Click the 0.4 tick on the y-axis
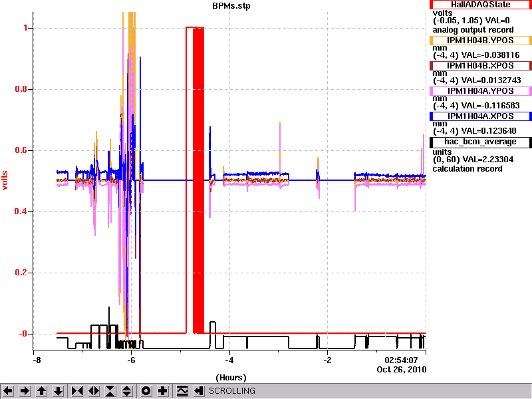 point(22,211)
